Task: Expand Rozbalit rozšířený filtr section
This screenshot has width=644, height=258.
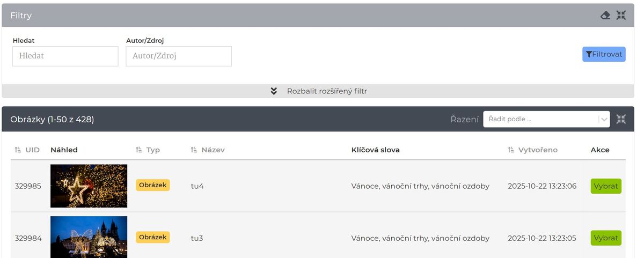Action: pos(326,91)
